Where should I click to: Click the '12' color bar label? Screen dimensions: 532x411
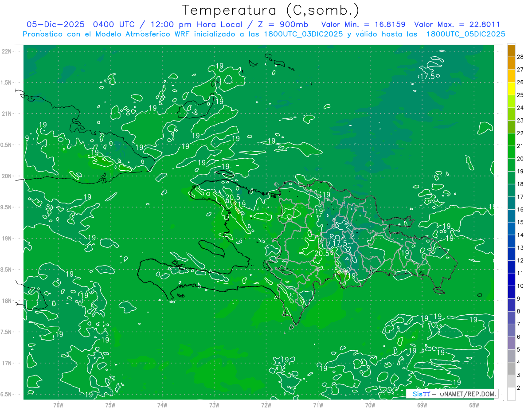point(520,260)
